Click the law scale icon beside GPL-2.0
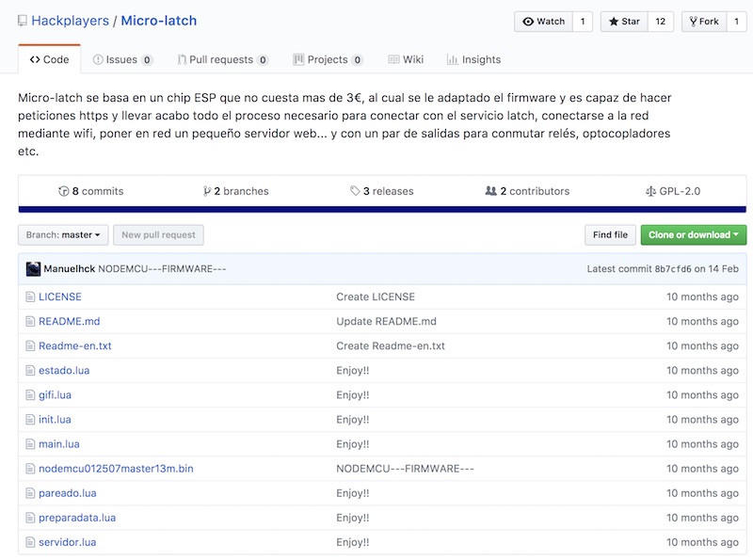Image resolution: width=753 pixels, height=560 pixels. [650, 191]
